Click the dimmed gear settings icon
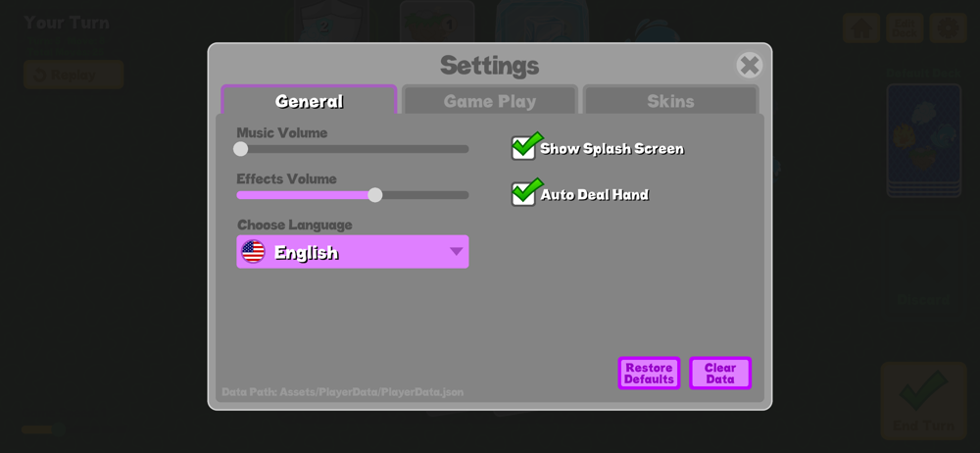Screen dimensions: 980x453 948,28
